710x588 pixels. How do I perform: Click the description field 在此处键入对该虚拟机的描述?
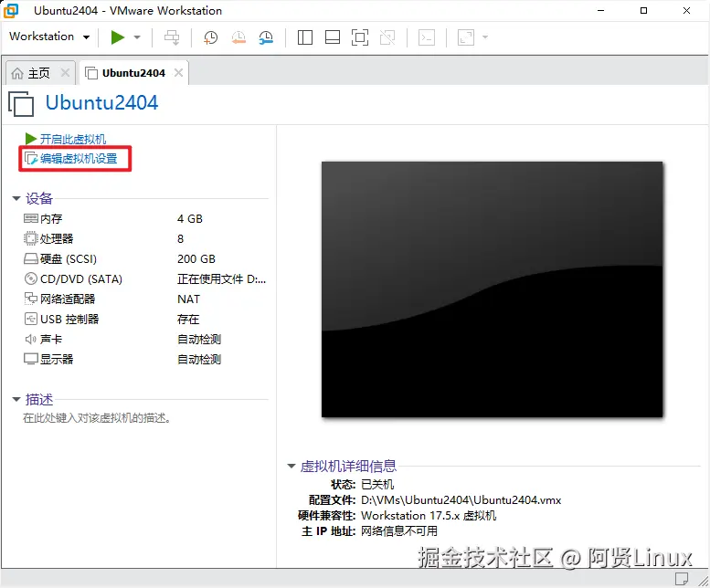(97, 418)
